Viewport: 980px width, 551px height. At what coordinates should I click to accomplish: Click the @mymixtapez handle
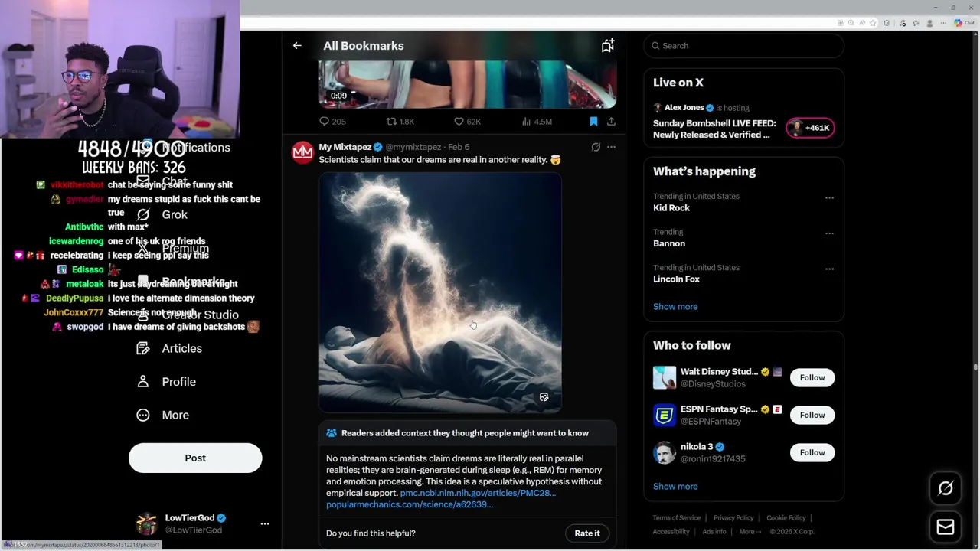pyautogui.click(x=413, y=147)
